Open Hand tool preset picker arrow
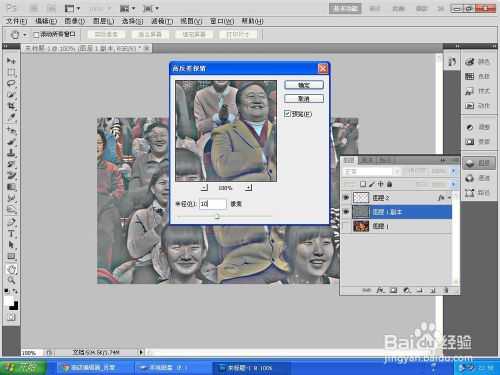This screenshot has height=375, width=500. (25, 35)
